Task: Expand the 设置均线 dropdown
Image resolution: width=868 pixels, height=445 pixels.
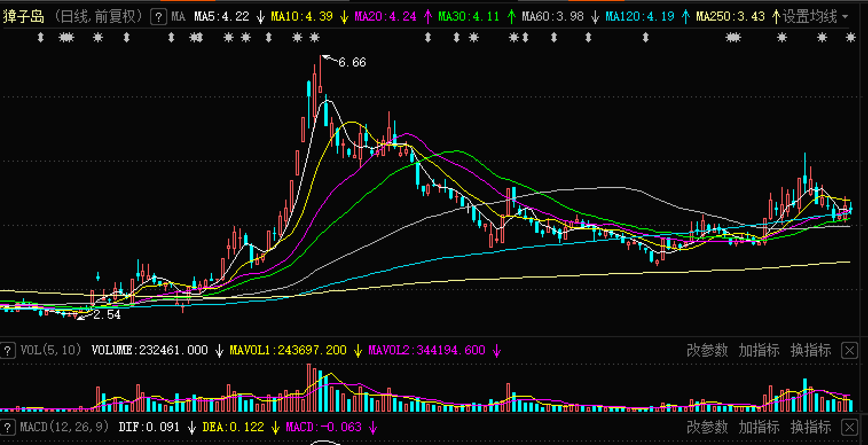Action: pos(816,17)
